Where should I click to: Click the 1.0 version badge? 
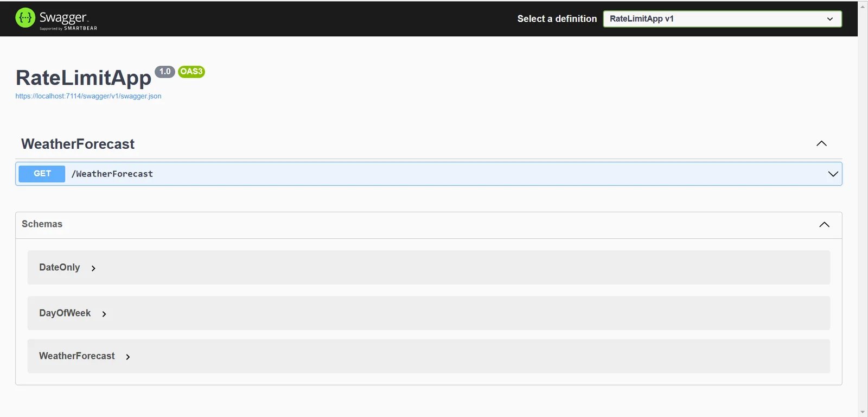(165, 72)
